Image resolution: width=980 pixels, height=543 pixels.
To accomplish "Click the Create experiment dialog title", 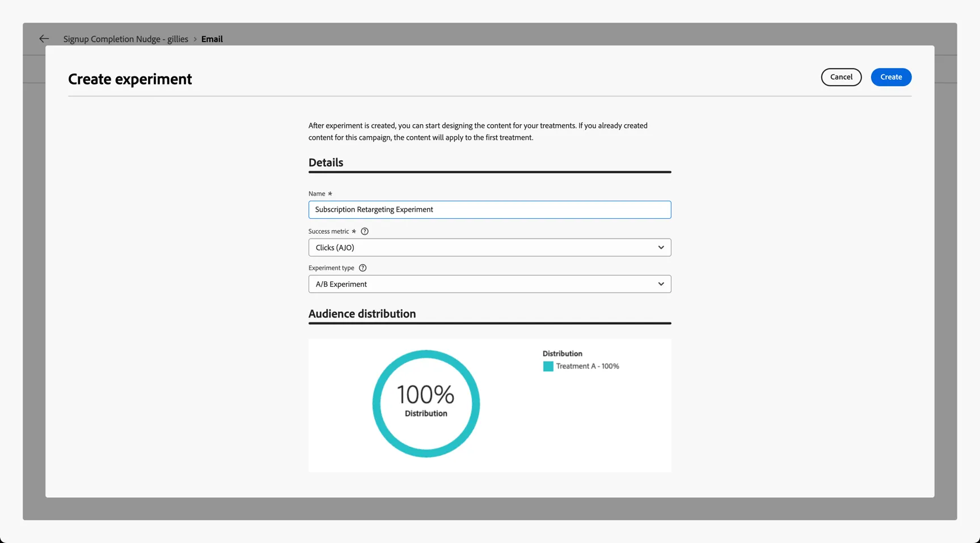I will click(130, 79).
